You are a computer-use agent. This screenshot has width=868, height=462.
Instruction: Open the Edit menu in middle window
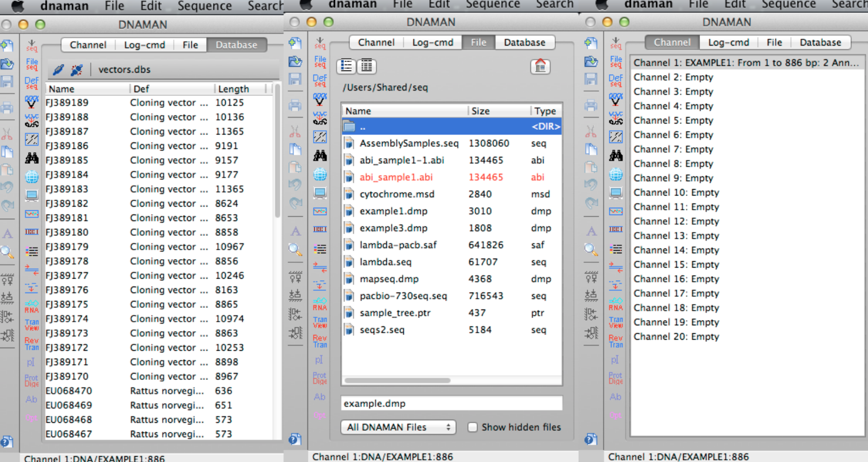[439, 4]
